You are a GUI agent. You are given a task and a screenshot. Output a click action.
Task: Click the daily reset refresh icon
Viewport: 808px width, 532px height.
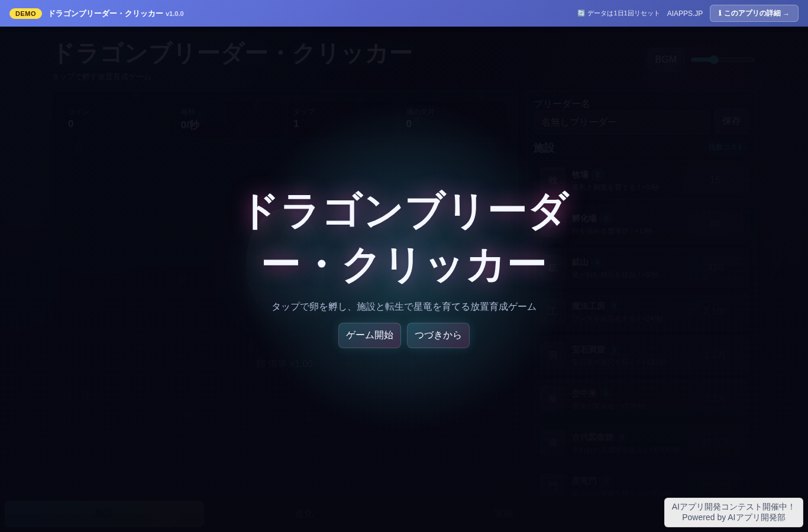click(581, 13)
